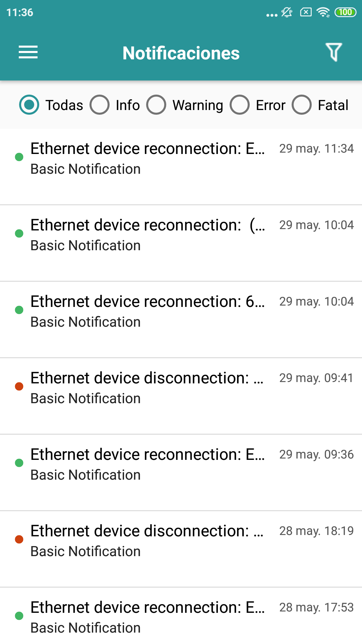The height and width of the screenshot is (644, 362).
Task: Open disconnection notification from 28 may 18:19
Action: 147,541
